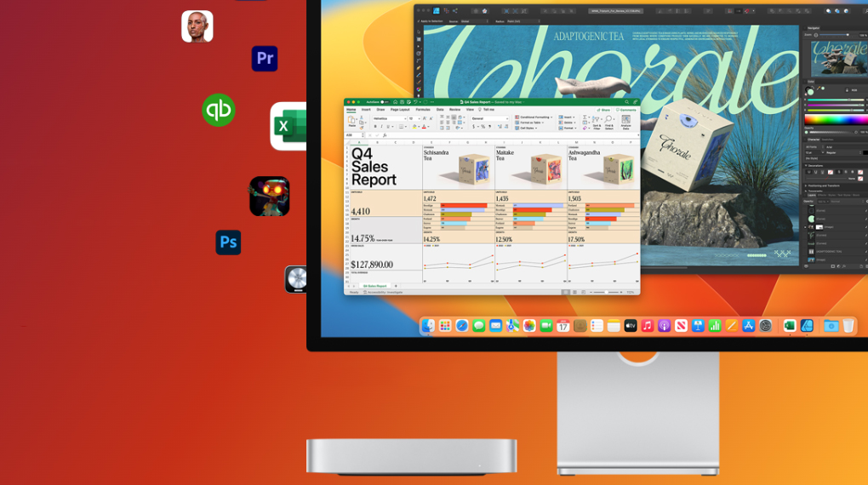The image size is (868, 485).
Task: Open Photos from the Dock
Action: tap(529, 326)
